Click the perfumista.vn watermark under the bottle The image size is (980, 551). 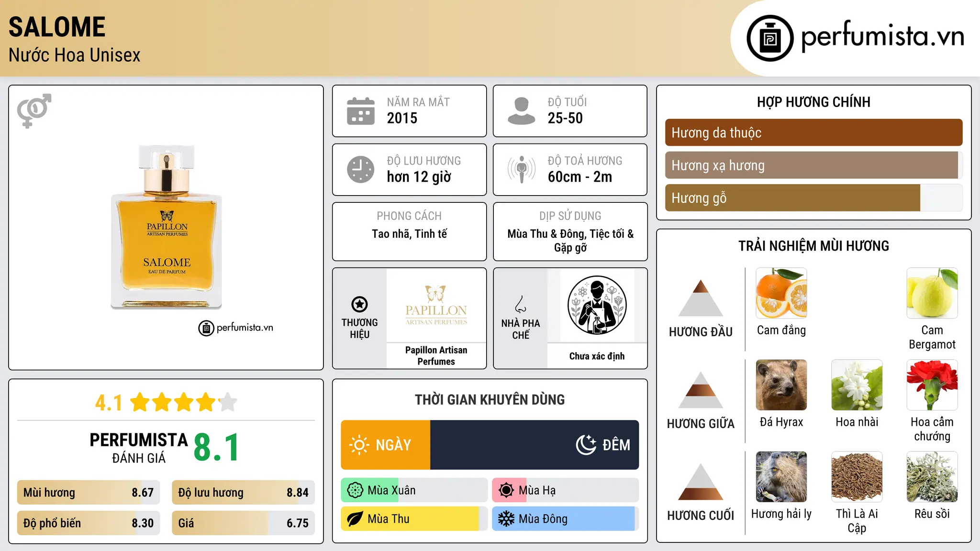click(x=236, y=328)
